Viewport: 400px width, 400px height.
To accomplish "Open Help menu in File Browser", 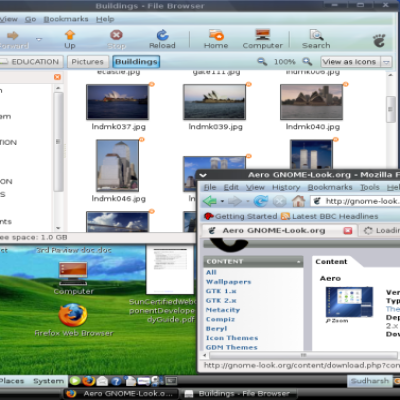I will [x=105, y=19].
